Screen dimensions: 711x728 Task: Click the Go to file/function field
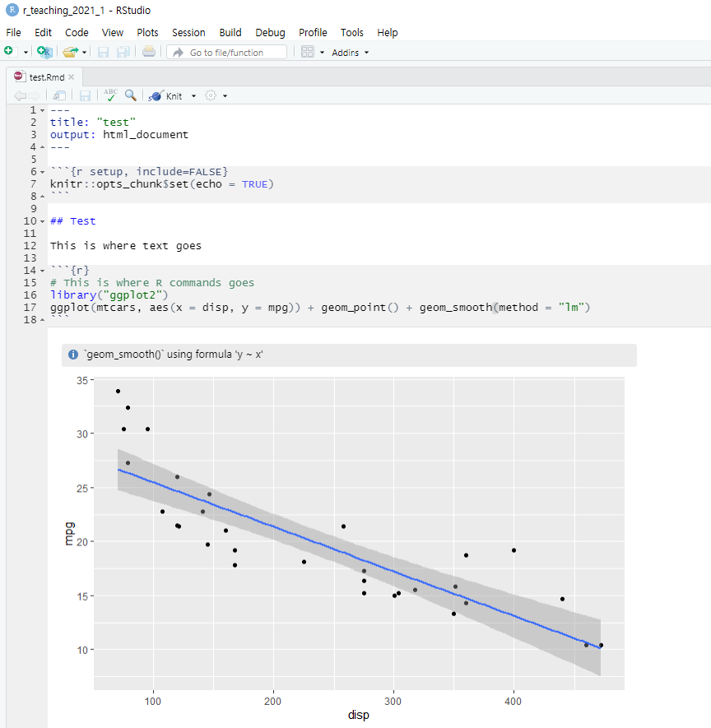(x=227, y=53)
